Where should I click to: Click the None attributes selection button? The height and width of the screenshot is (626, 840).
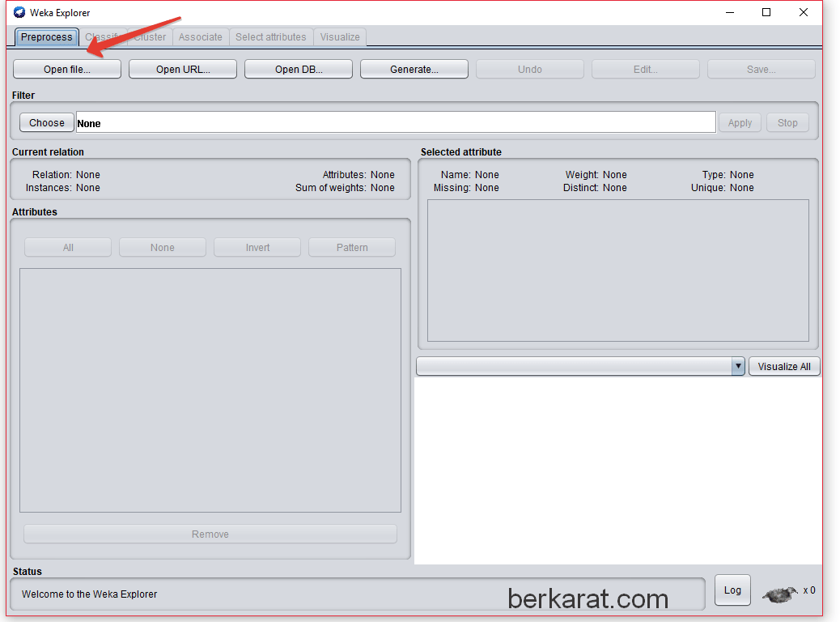(163, 247)
